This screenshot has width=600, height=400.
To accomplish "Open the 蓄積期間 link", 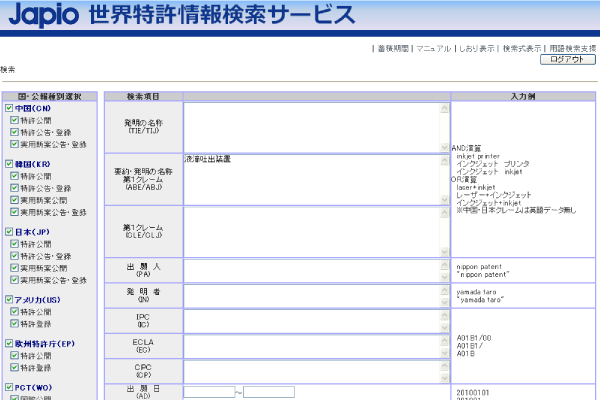I will pos(392,47).
